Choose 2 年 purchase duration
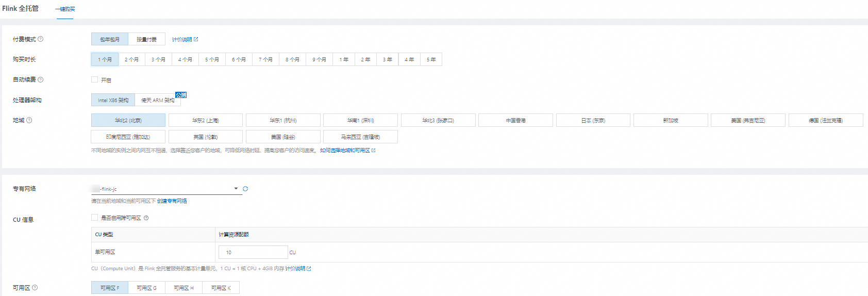The height and width of the screenshot is (296, 868). click(366, 59)
